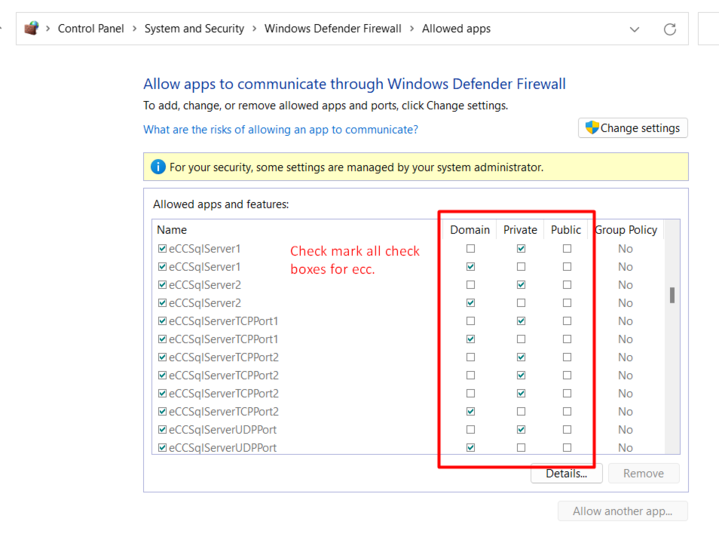Uncheck Domain box on Domain-enabled eCCSqlServerUDPPort row
The width and height of the screenshot is (719, 546).
[x=470, y=447]
